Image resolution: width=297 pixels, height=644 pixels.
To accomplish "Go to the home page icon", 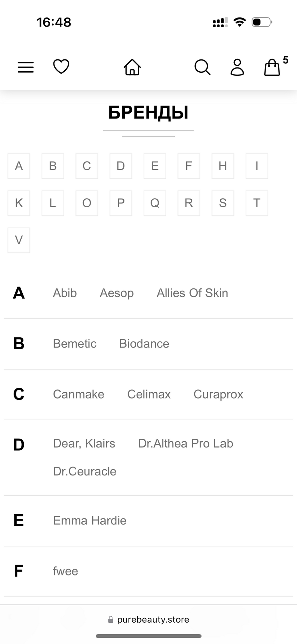I will tap(132, 67).
